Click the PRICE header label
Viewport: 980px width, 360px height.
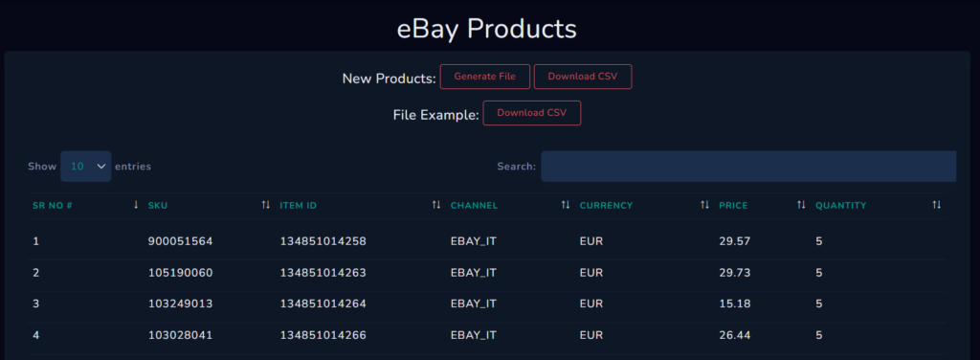click(x=733, y=206)
